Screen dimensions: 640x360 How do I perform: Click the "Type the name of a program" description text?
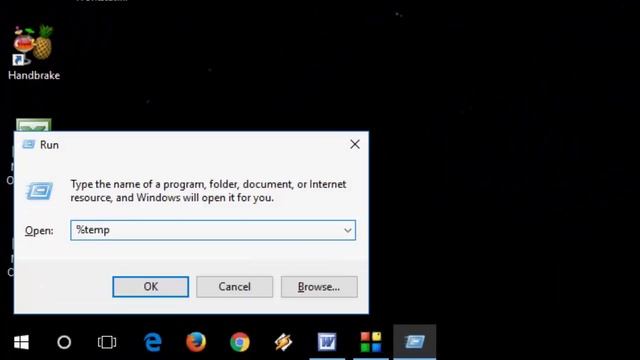(208, 191)
